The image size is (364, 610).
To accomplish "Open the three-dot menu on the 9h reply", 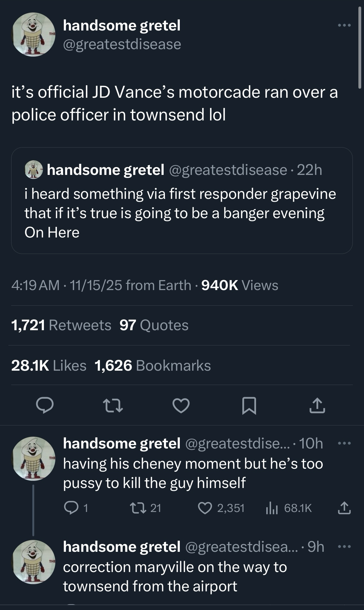I will pos(344,547).
